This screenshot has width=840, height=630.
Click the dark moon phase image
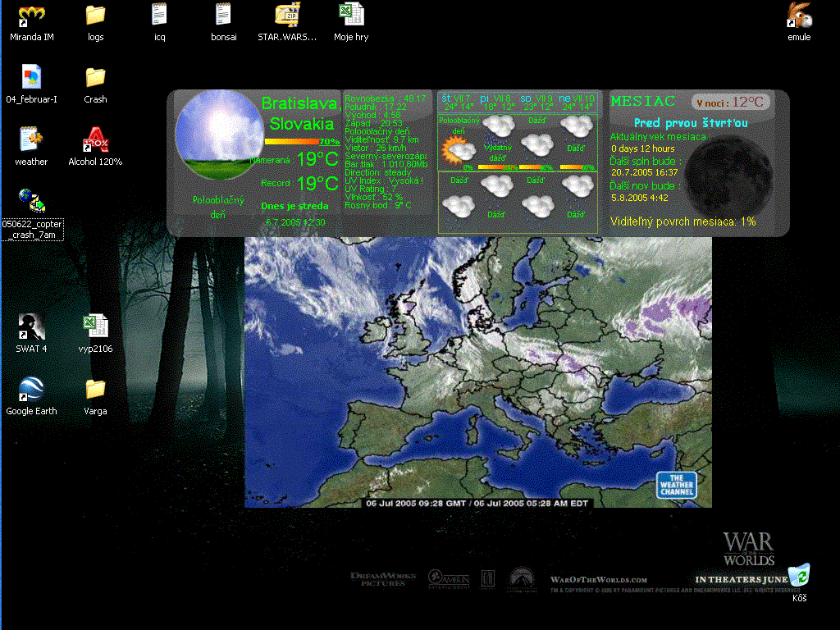(729, 177)
